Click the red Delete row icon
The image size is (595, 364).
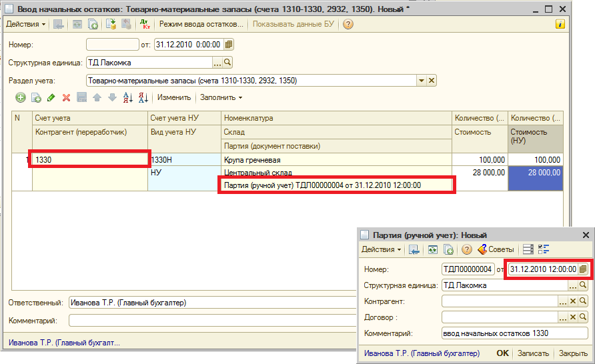click(66, 97)
